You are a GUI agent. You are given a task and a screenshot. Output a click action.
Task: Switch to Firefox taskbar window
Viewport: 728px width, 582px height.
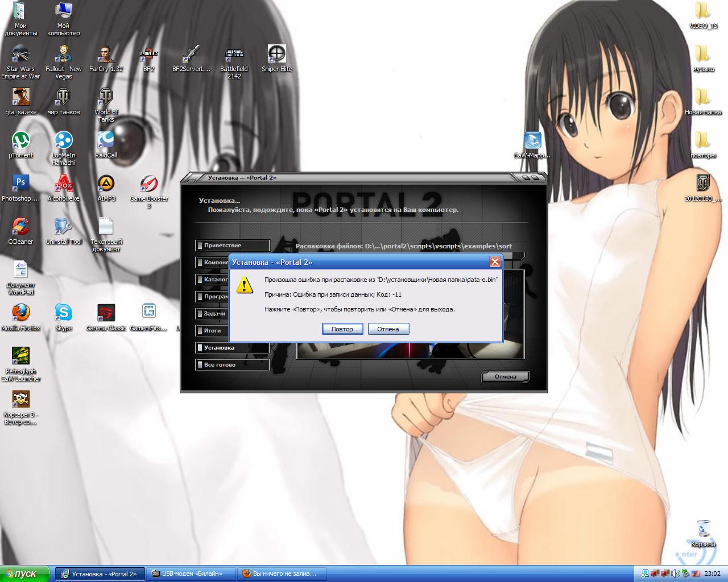click(283, 574)
